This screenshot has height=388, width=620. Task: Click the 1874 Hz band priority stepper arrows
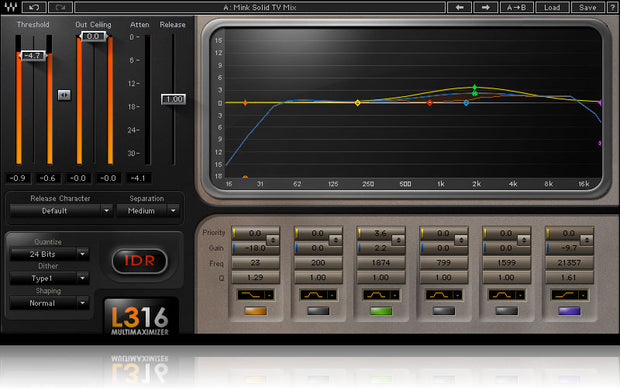tap(398, 240)
